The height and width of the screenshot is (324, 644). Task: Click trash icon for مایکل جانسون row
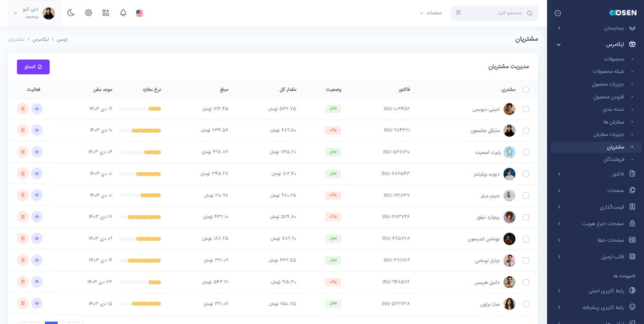click(23, 130)
